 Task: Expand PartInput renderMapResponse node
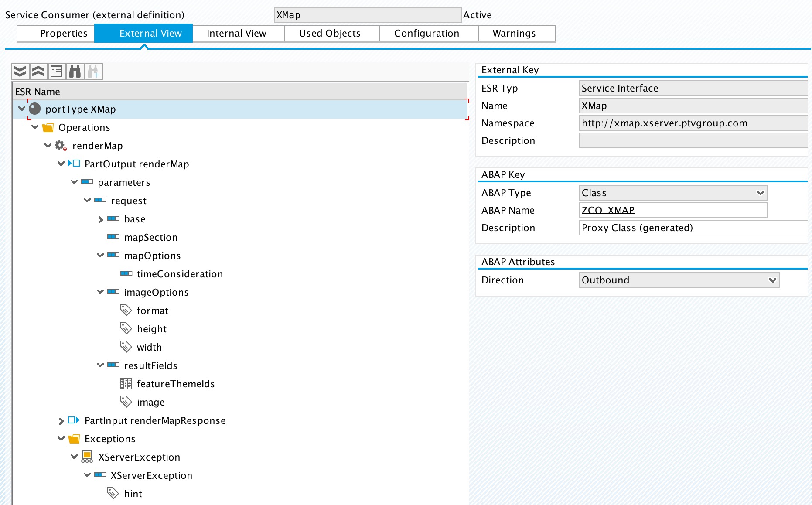click(61, 421)
